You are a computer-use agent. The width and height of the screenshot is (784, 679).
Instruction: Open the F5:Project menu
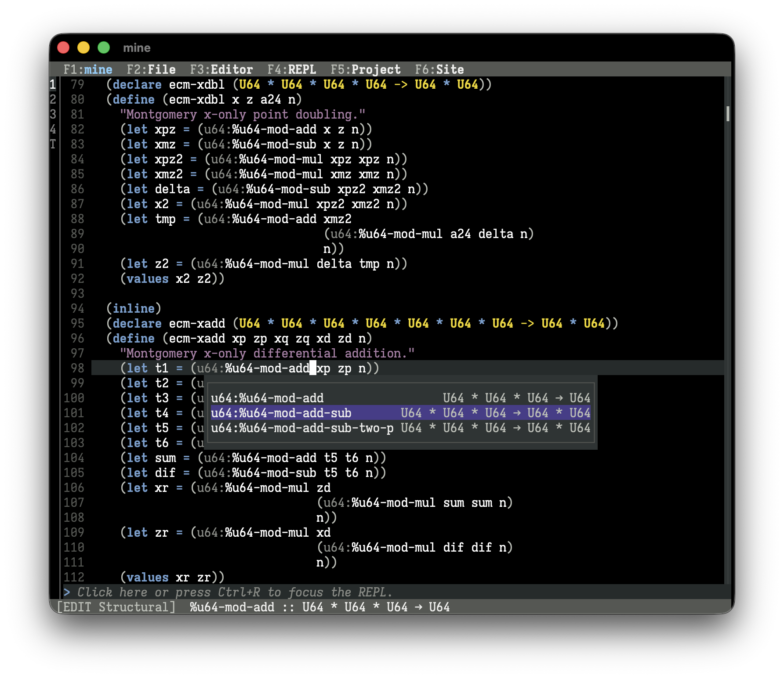[365, 69]
